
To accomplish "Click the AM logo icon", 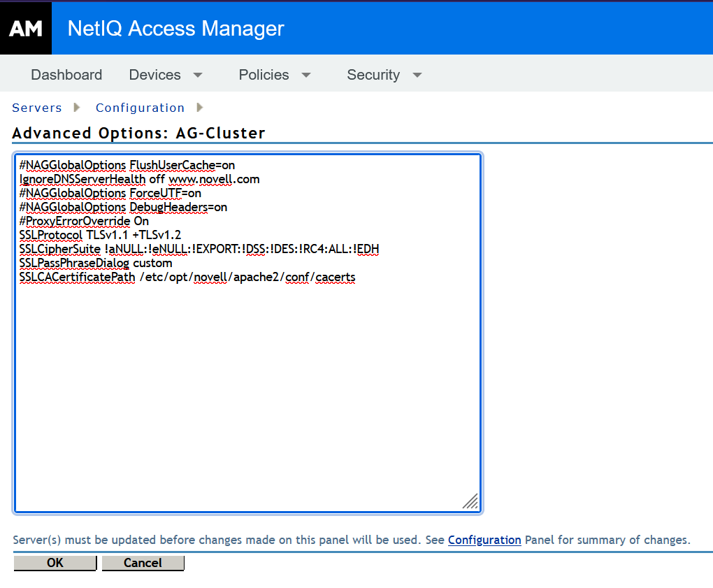I will [25, 27].
